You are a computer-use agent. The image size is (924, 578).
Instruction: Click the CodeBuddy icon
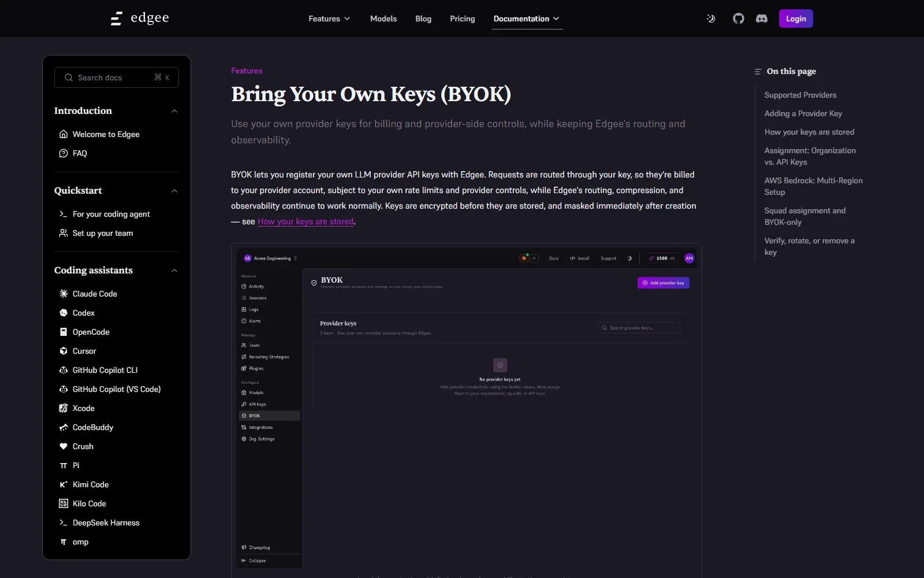pyautogui.click(x=64, y=427)
